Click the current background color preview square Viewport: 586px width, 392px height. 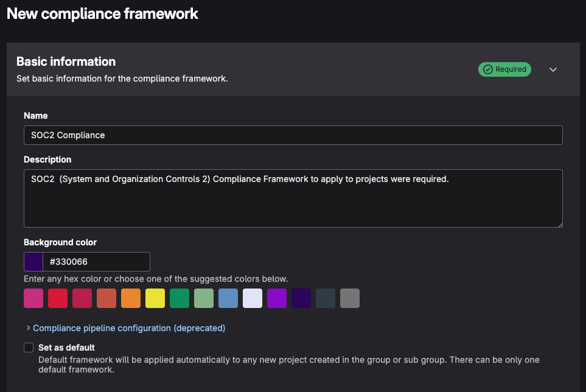pyautogui.click(x=34, y=261)
